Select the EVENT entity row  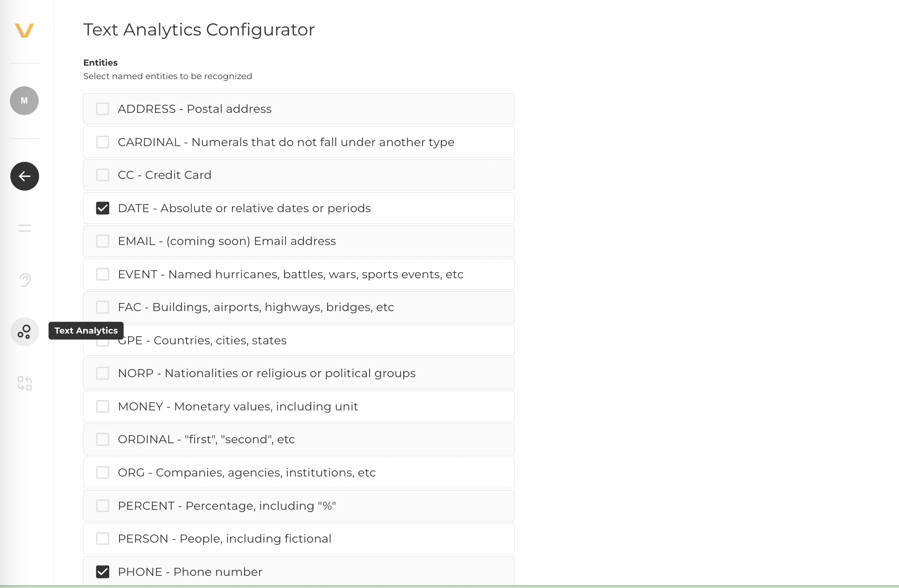tap(290, 274)
